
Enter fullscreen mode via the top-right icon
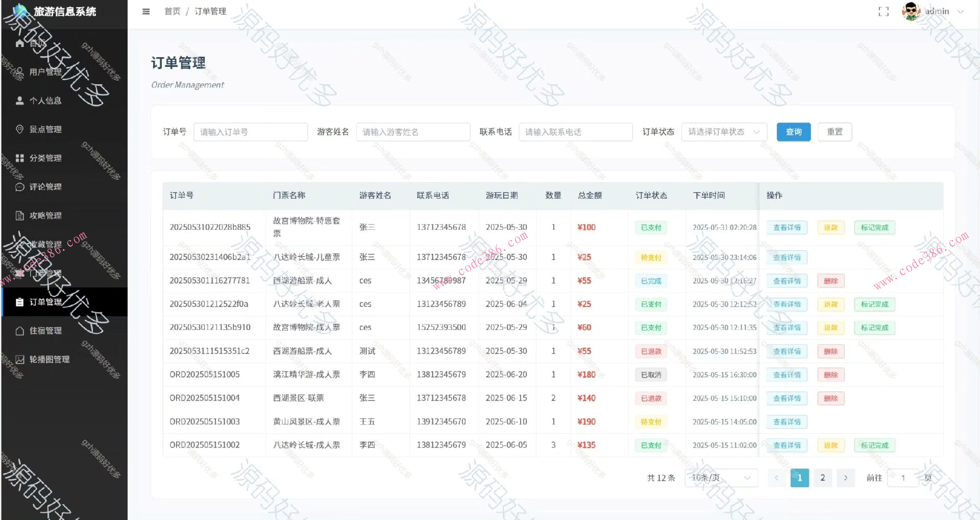coord(884,11)
